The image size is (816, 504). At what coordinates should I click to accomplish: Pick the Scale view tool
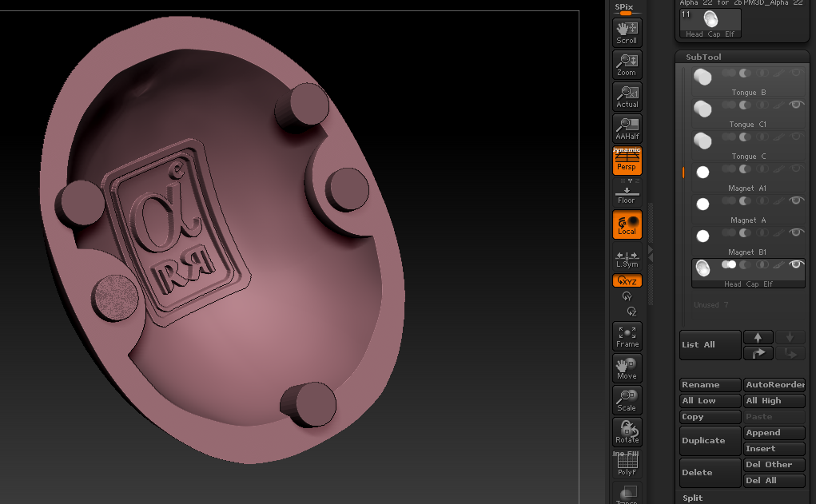627,400
